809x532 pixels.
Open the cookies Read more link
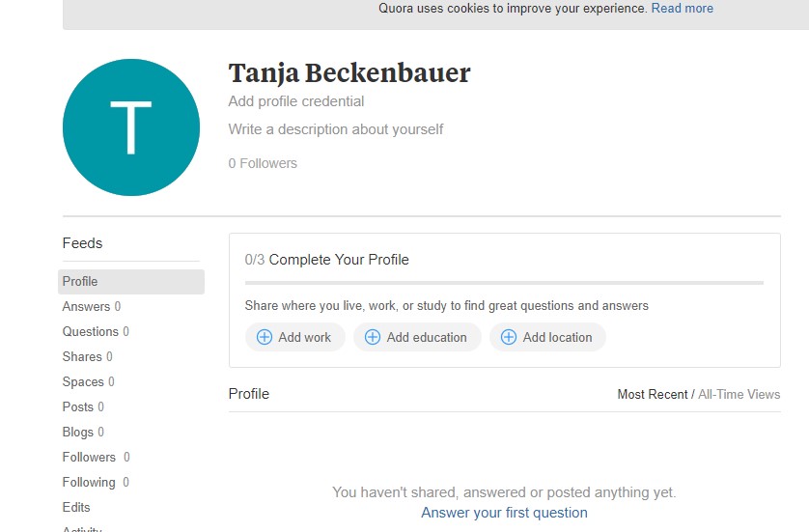[x=683, y=9]
